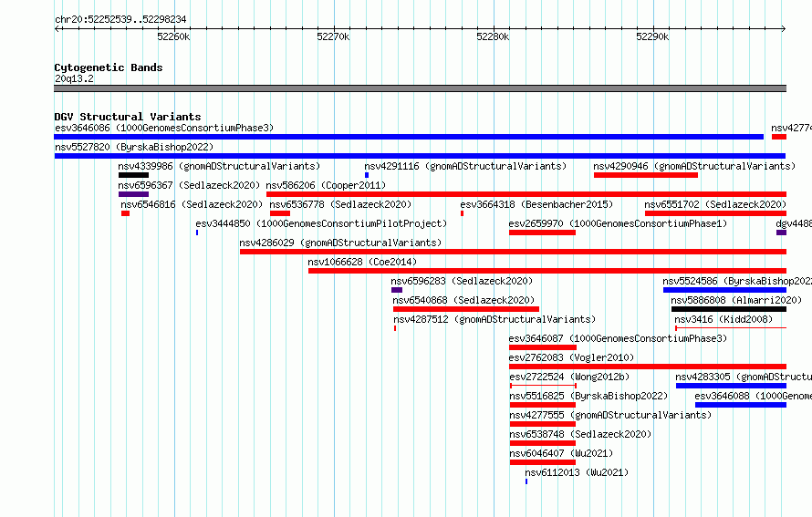This screenshot has width=812, height=517.
Task: Select the red nsv6551702 variant bar
Action: point(715,213)
